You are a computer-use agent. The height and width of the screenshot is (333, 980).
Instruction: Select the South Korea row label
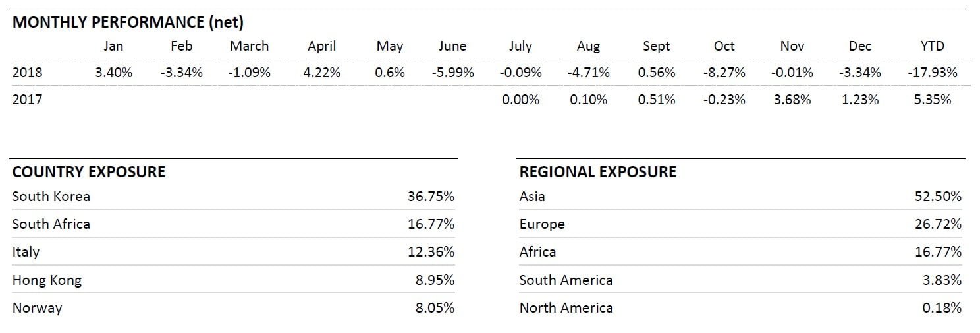pyautogui.click(x=51, y=197)
